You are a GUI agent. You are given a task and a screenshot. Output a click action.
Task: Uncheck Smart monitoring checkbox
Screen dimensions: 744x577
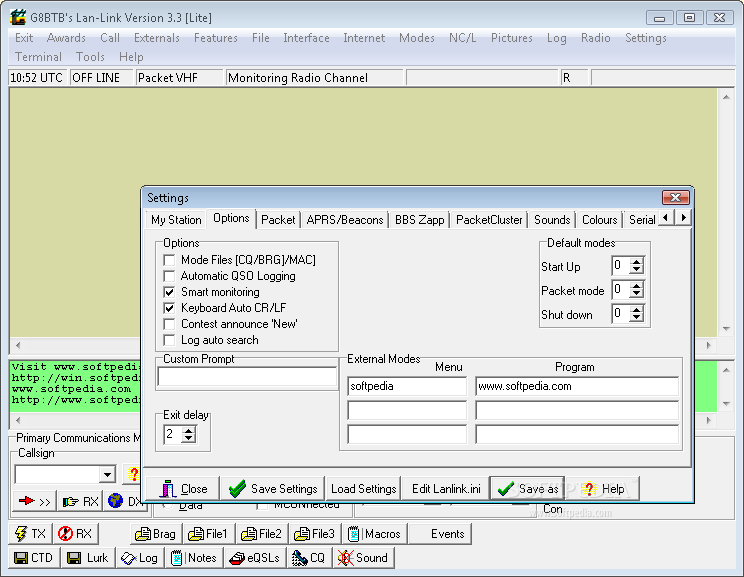point(169,292)
